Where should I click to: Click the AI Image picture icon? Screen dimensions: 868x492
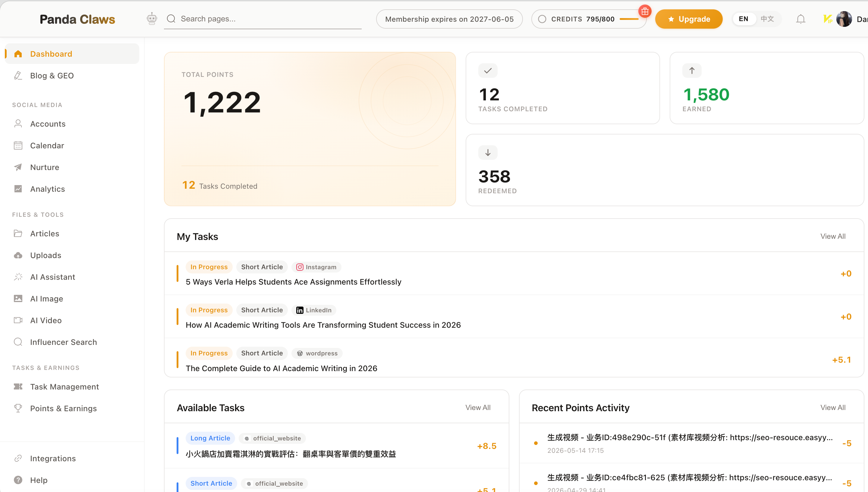pos(18,298)
